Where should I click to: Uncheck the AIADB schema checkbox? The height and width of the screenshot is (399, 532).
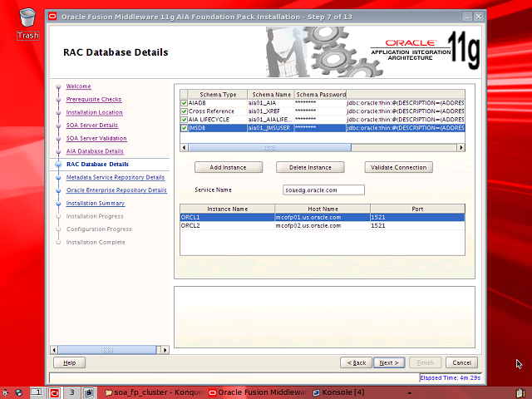(185, 103)
